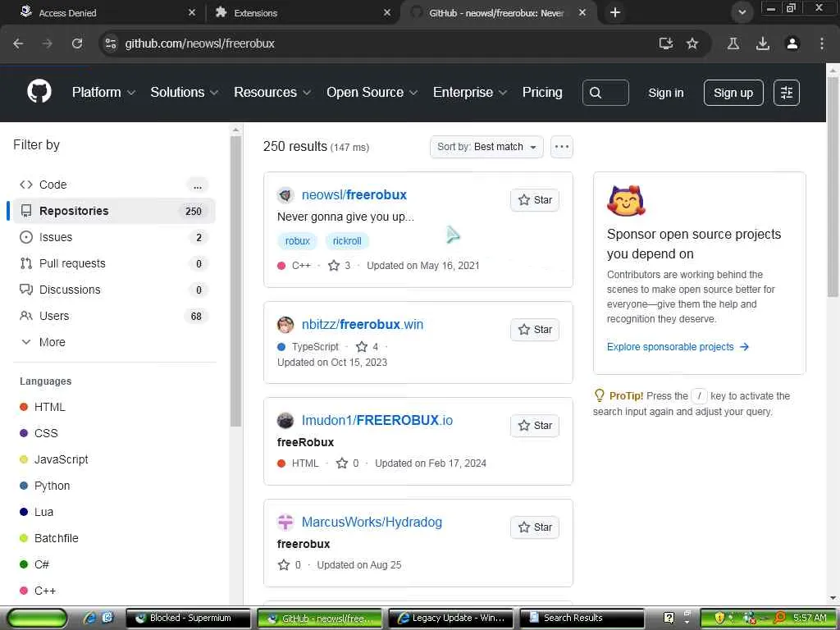The height and width of the screenshot is (630, 840).
Task: Star the neowsl/freerobux repository
Action: [x=535, y=200]
